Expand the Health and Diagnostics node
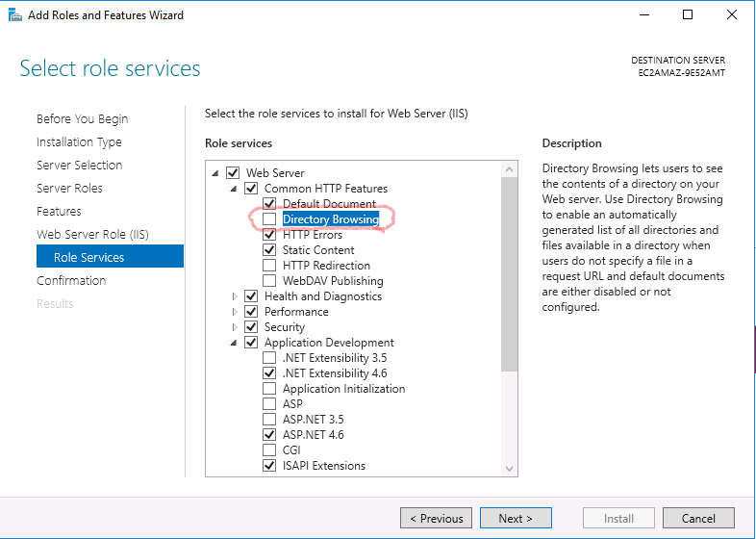756x539 pixels. point(234,296)
